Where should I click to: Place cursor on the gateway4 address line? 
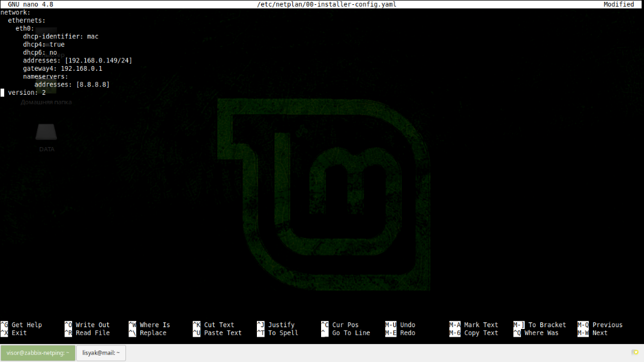click(62, 68)
